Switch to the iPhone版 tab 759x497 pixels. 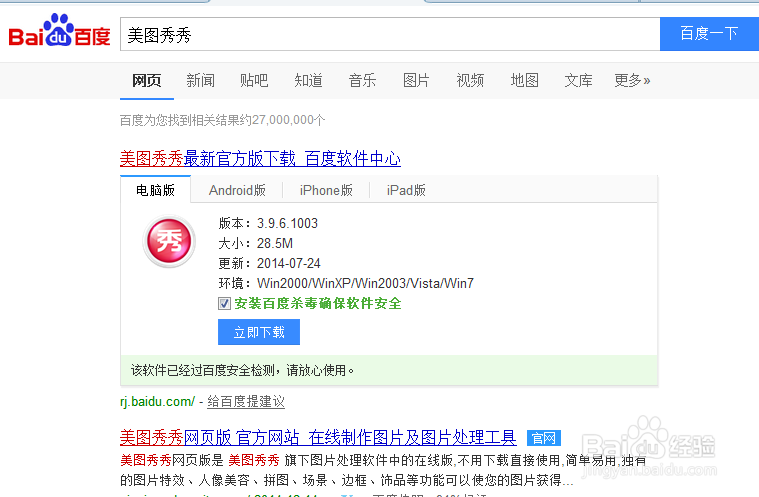(326, 191)
